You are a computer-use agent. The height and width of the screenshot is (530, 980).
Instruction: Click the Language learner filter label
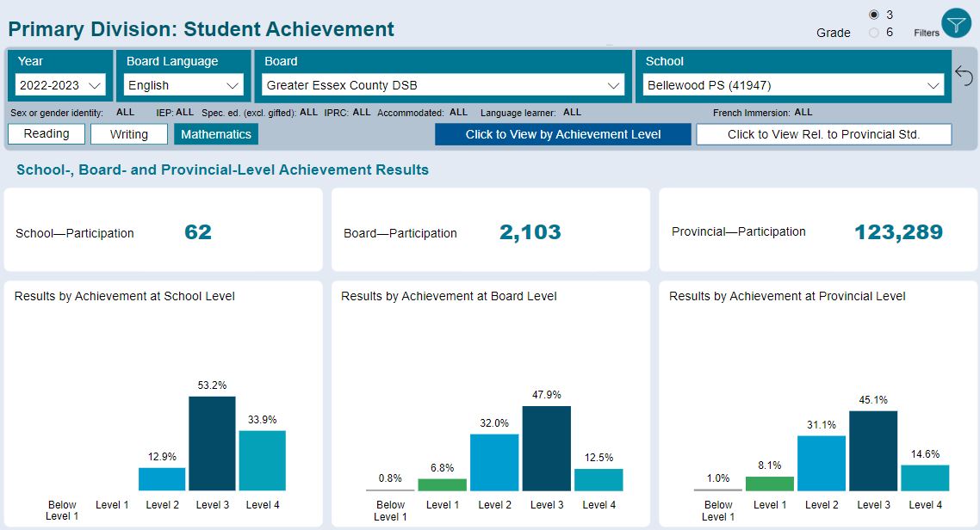518,113
